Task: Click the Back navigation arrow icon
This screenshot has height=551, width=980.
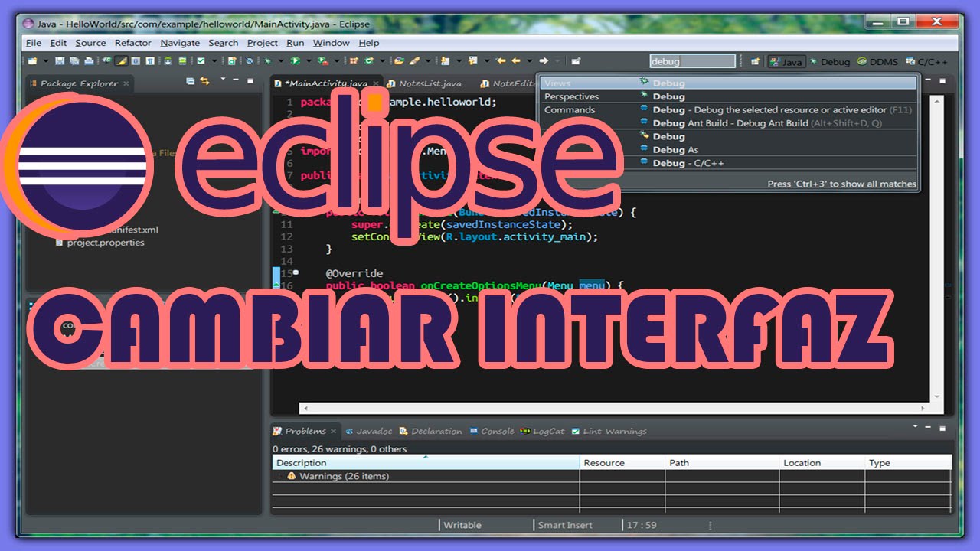Action: pos(516,60)
